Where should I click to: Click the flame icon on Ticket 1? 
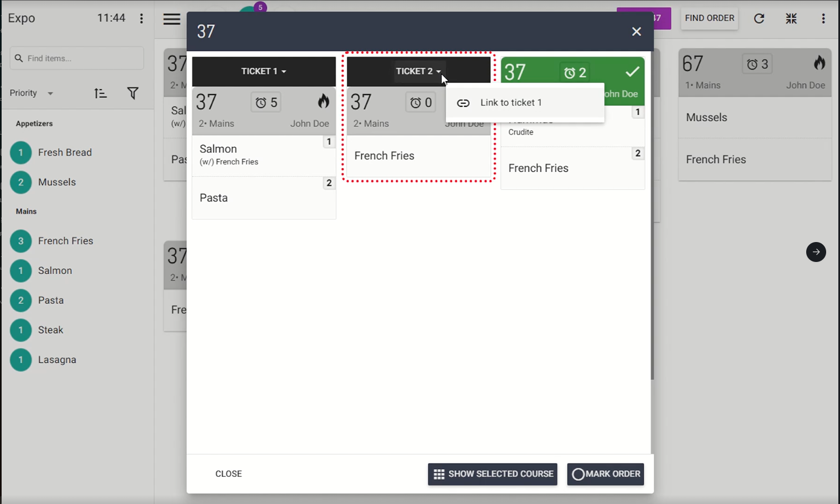click(x=323, y=101)
